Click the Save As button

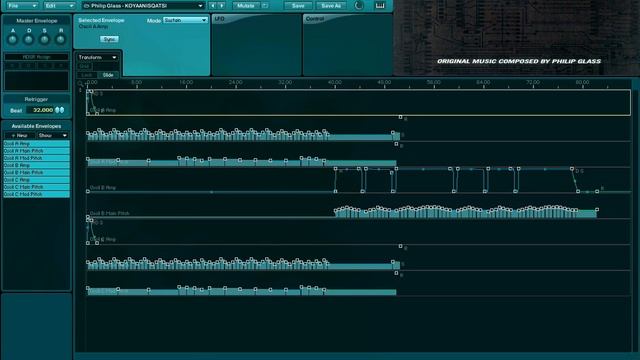pyautogui.click(x=331, y=6)
